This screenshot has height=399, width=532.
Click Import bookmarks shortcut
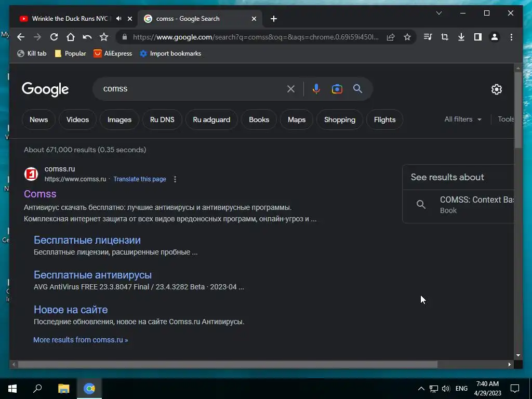170,54
